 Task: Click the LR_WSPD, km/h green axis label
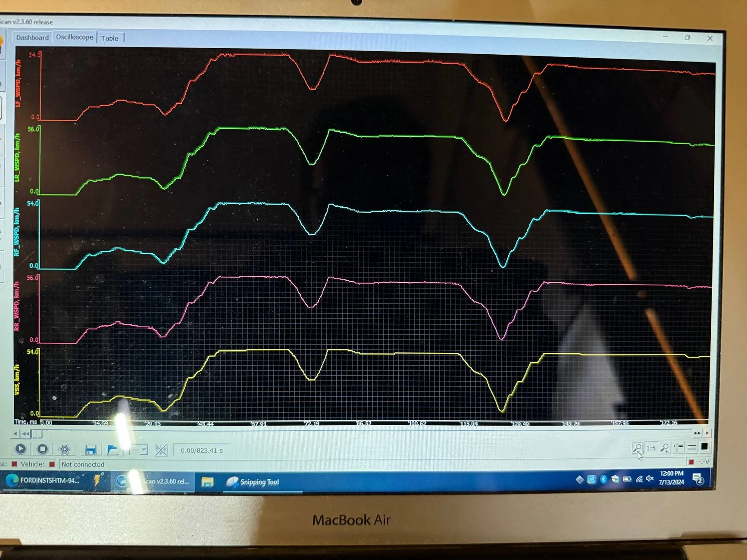[x=17, y=157]
